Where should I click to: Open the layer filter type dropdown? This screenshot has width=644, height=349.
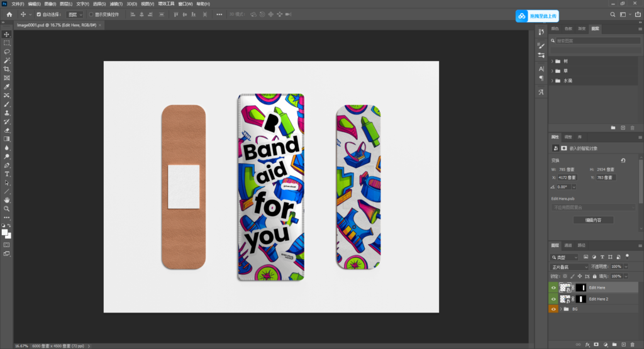point(565,257)
